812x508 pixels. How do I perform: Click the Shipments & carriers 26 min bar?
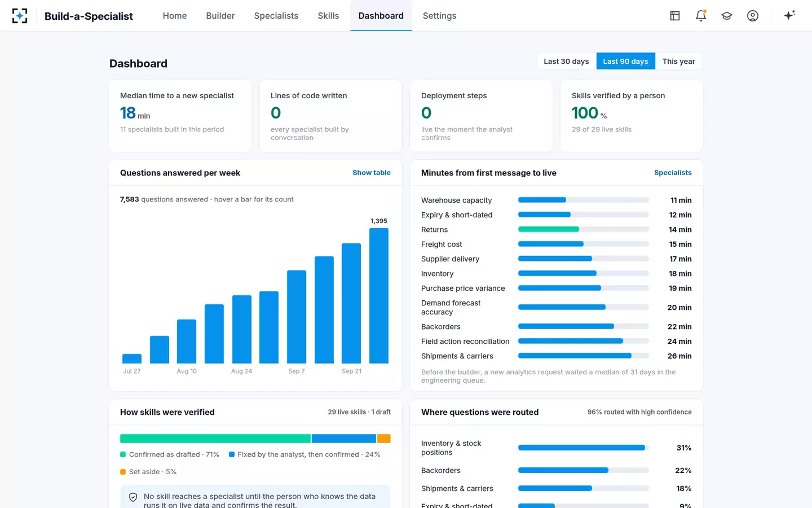pyautogui.click(x=575, y=356)
